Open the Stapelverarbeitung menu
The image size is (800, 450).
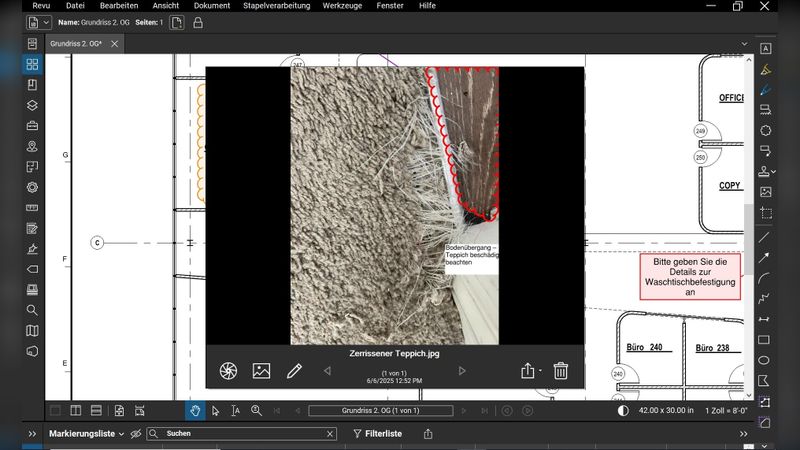(277, 6)
